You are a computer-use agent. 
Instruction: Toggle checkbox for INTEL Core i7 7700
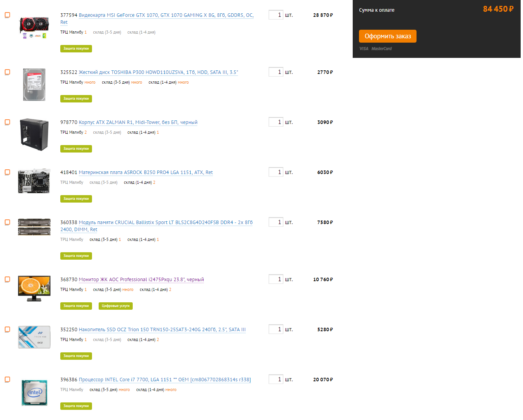tap(7, 379)
